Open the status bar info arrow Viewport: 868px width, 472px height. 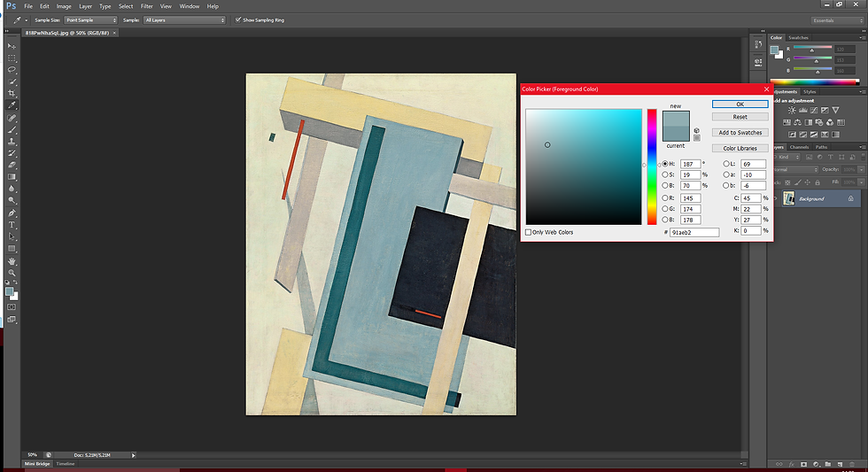coord(134,455)
